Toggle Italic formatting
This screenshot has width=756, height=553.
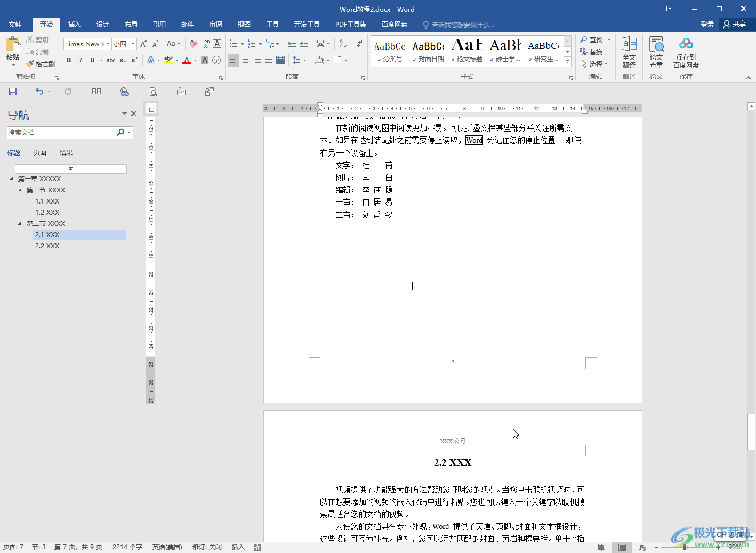coord(81,60)
